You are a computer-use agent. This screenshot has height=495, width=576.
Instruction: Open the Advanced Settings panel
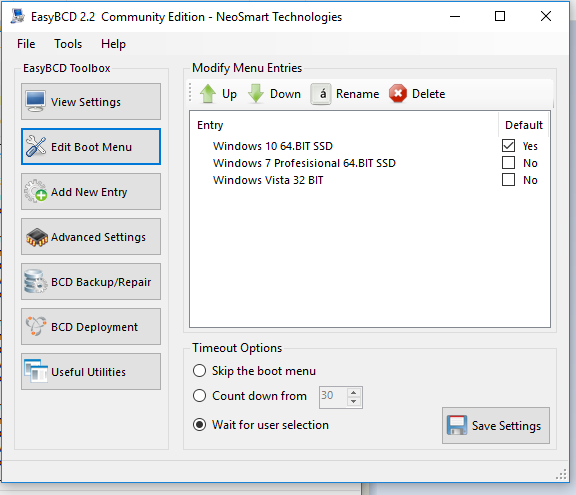coord(91,237)
